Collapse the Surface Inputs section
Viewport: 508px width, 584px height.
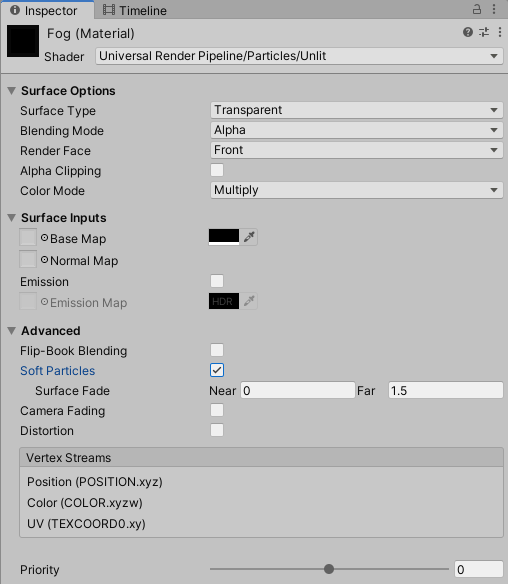click(12, 218)
